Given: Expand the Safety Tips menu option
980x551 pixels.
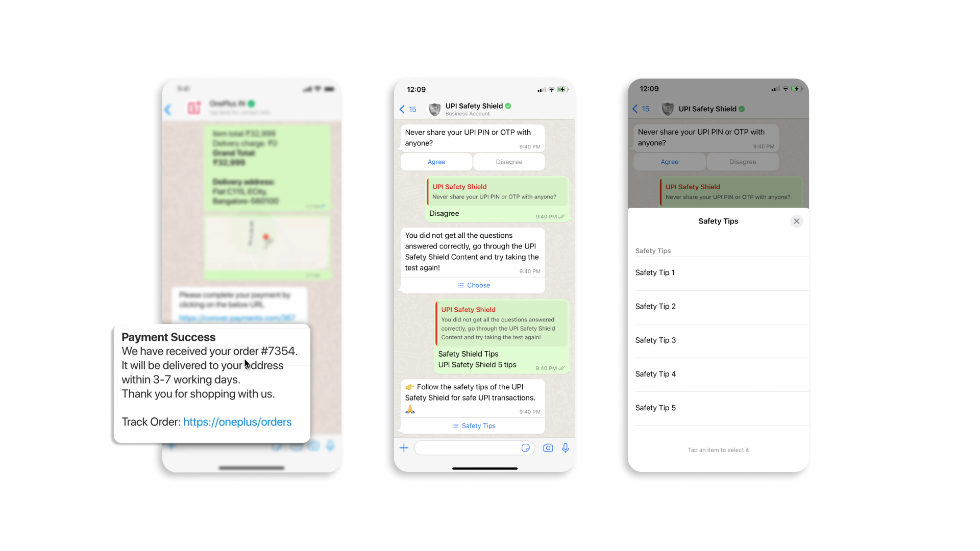Looking at the screenshot, I should click(x=473, y=425).
